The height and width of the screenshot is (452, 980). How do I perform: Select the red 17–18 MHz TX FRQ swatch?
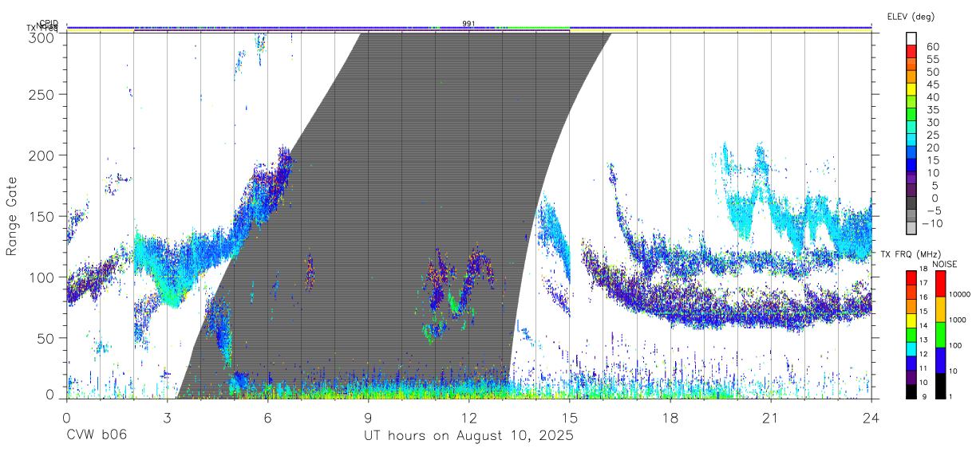click(x=911, y=278)
